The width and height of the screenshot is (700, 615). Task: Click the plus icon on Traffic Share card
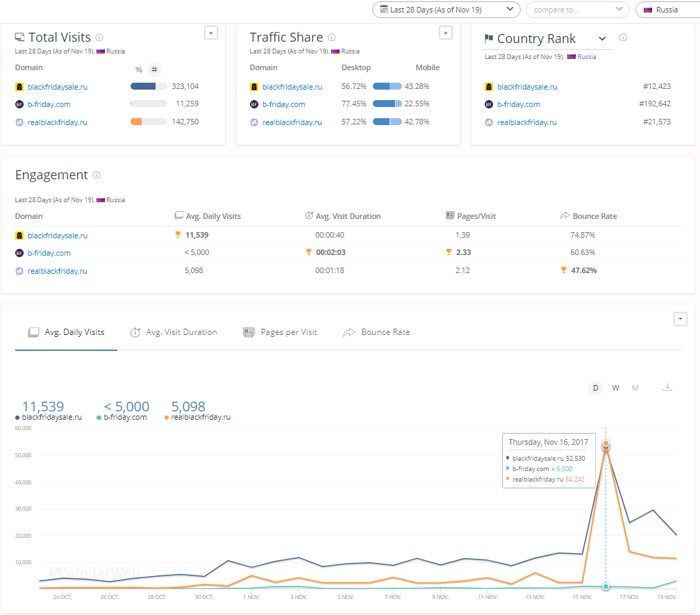pos(446,33)
